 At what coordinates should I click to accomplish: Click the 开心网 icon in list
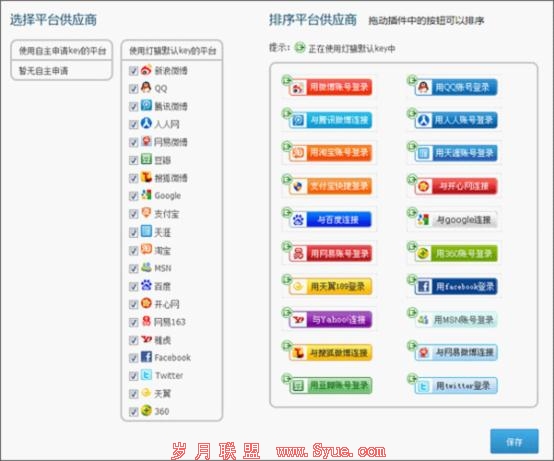click(x=146, y=303)
